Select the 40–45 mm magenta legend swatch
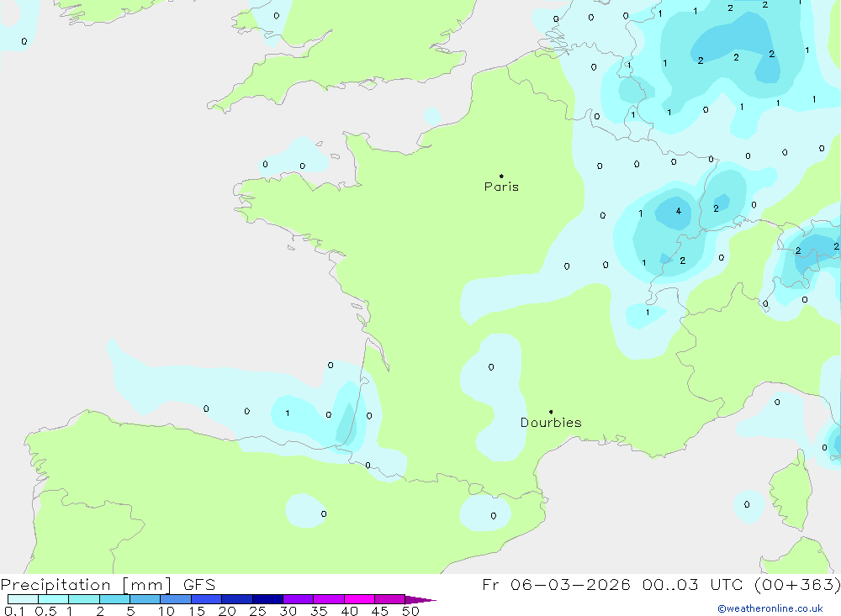The width and height of the screenshot is (841, 616). click(359, 599)
